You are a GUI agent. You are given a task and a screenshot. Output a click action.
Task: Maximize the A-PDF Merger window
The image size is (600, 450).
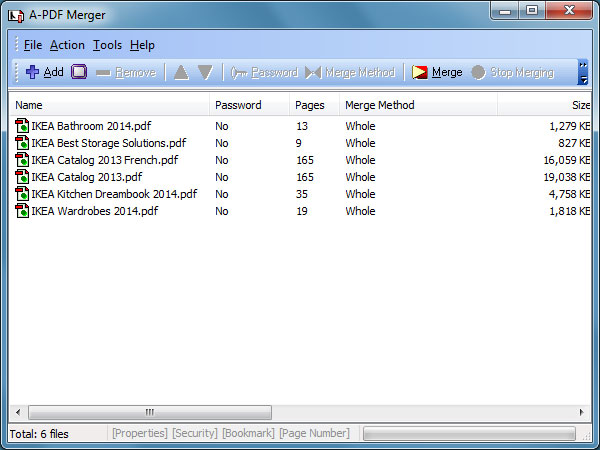tap(532, 10)
